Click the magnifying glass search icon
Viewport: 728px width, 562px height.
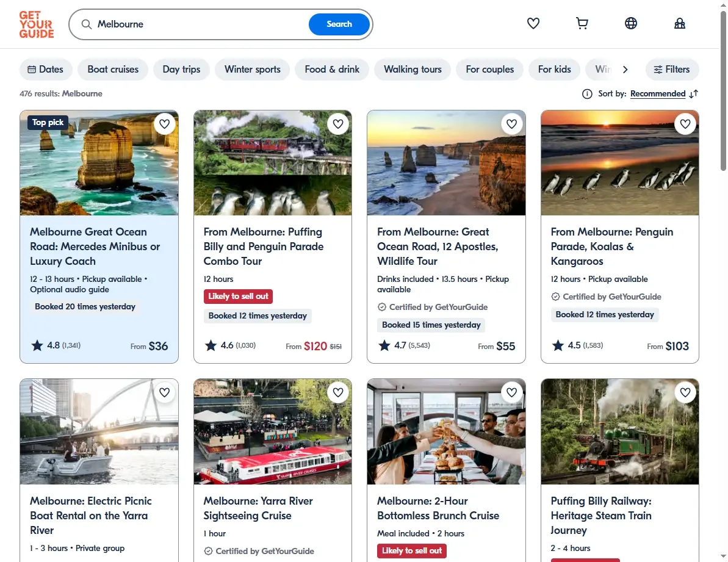pos(87,24)
